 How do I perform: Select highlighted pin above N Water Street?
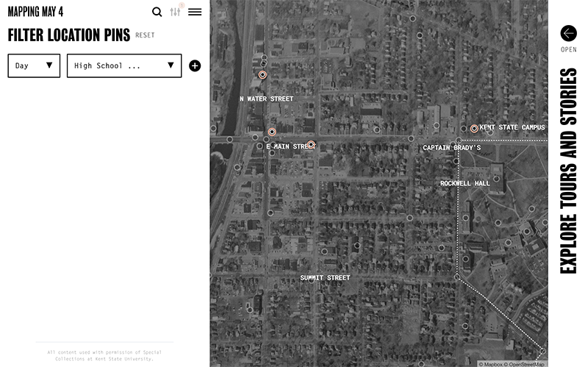(x=262, y=75)
